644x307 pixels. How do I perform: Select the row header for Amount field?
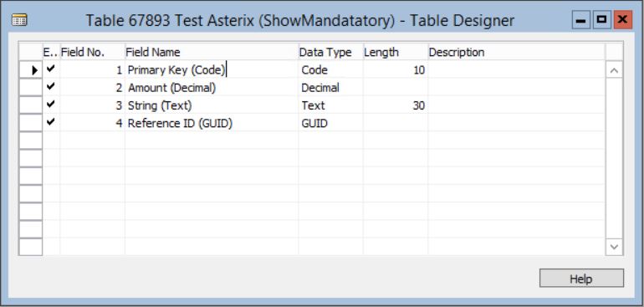pos(31,88)
